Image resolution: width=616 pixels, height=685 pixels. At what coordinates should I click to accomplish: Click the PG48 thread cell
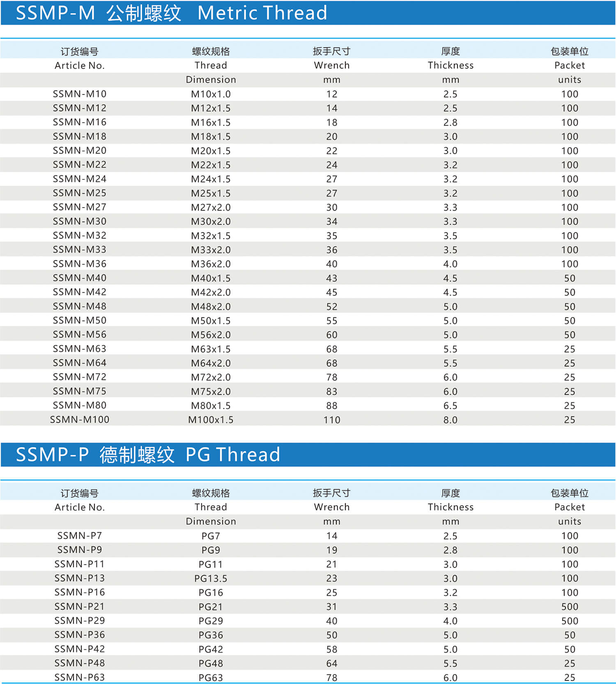211,663
